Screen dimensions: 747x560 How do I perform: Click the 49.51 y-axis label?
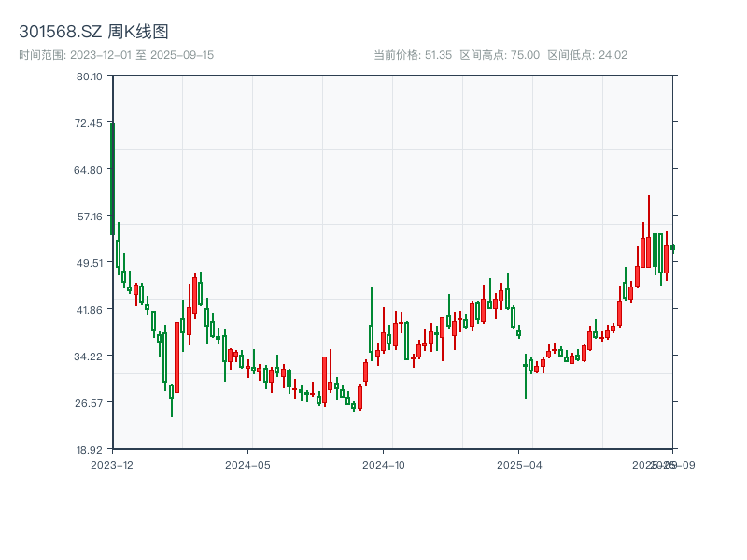[x=90, y=263]
